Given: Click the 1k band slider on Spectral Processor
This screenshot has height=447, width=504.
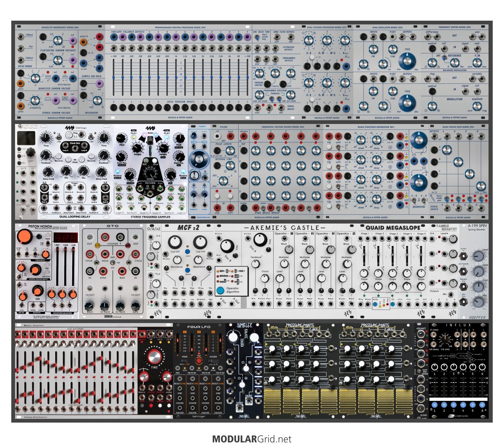Looking at the screenshot, I should [x=176, y=77].
